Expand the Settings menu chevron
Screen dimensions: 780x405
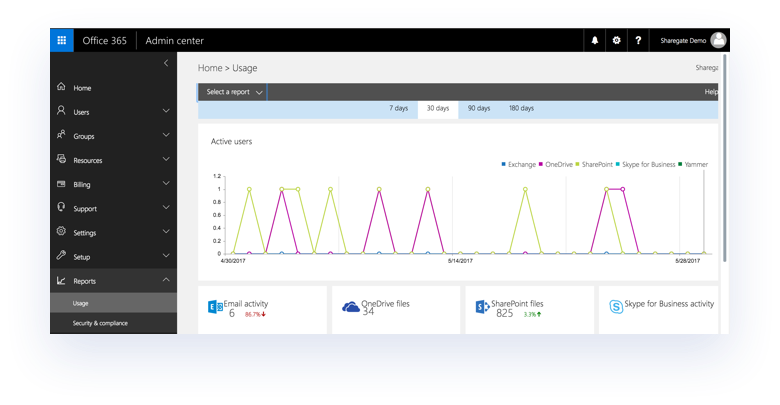[166, 231]
